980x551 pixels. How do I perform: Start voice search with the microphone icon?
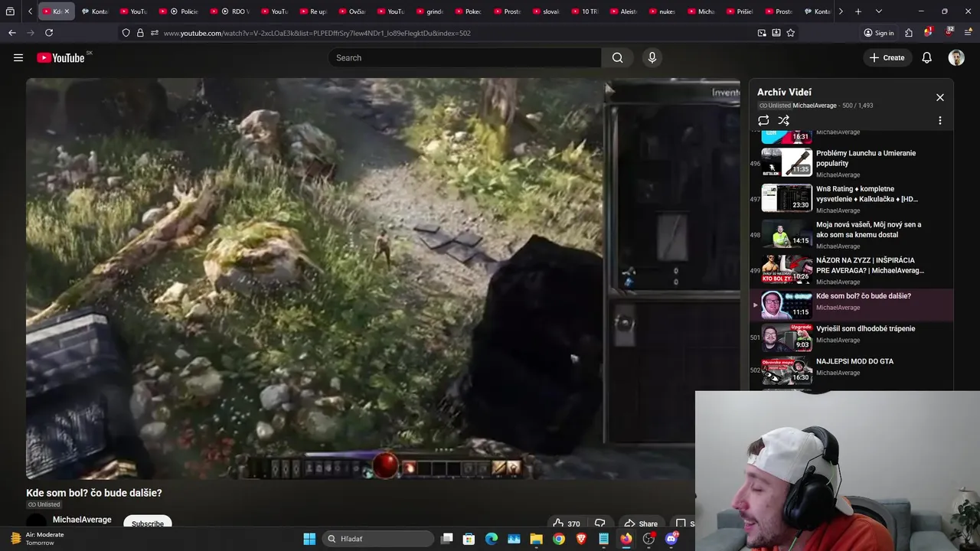click(x=652, y=57)
